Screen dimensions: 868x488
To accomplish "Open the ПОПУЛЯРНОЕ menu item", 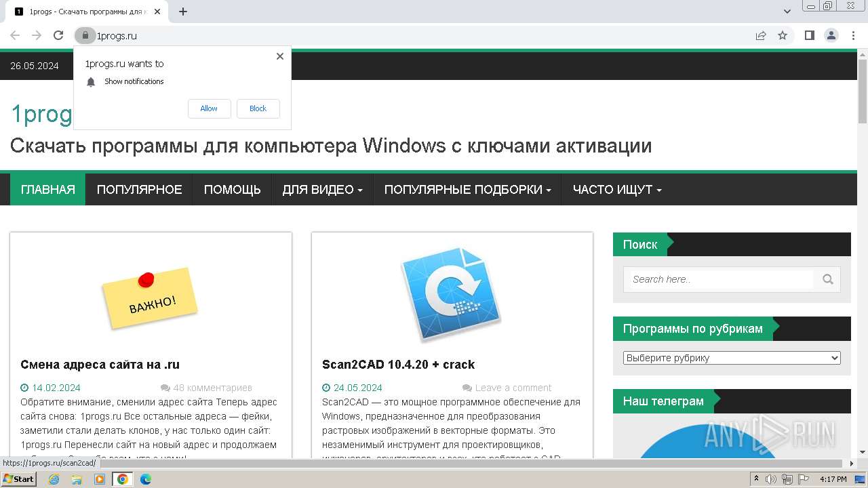I will [x=140, y=190].
